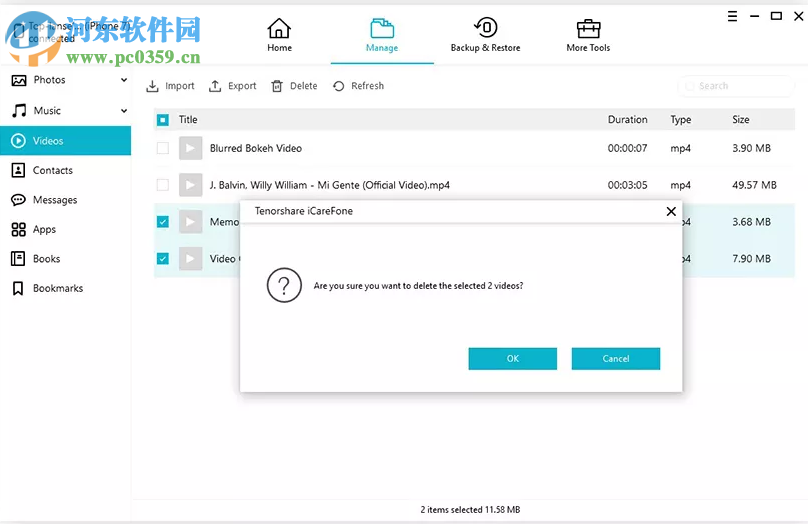Switch to the Manage tab
The image size is (808, 524).
pos(382,35)
